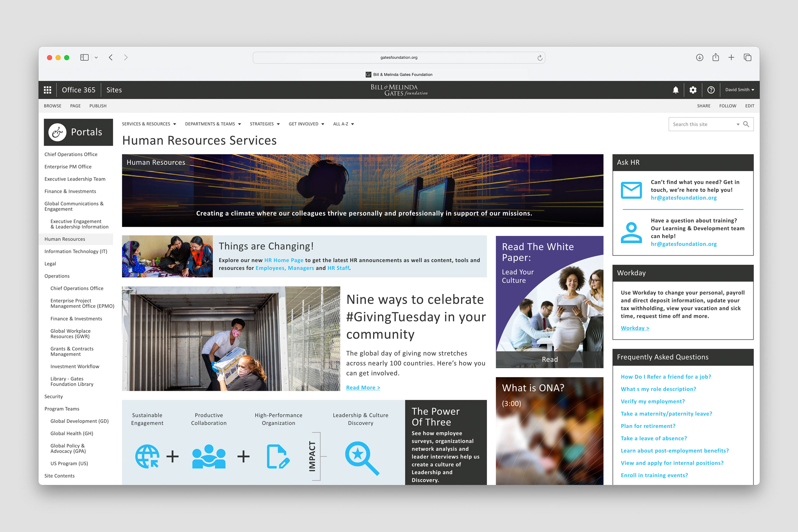
Task: Select the BROWSE ribbon tab
Action: point(53,106)
